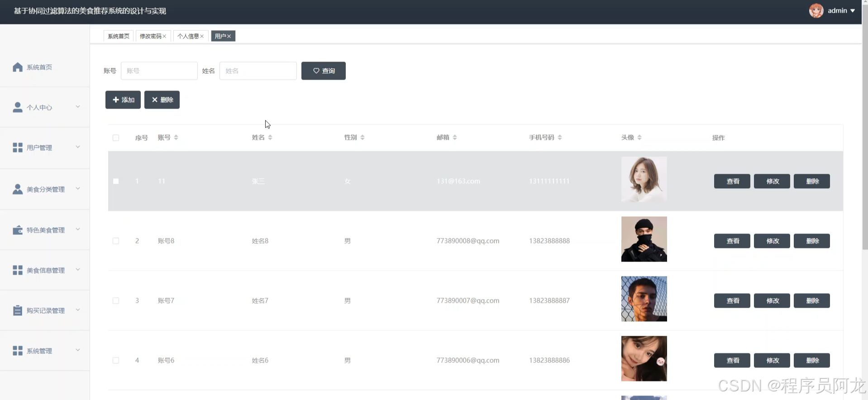Click the 姓名6 name cell
Image resolution: width=868 pixels, height=400 pixels.
pyautogui.click(x=260, y=360)
